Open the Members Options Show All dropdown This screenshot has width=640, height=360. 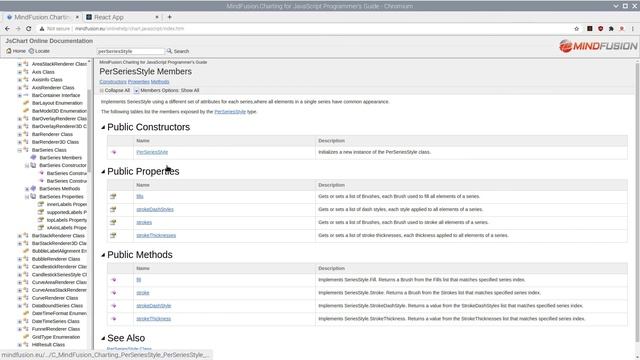tap(167, 90)
